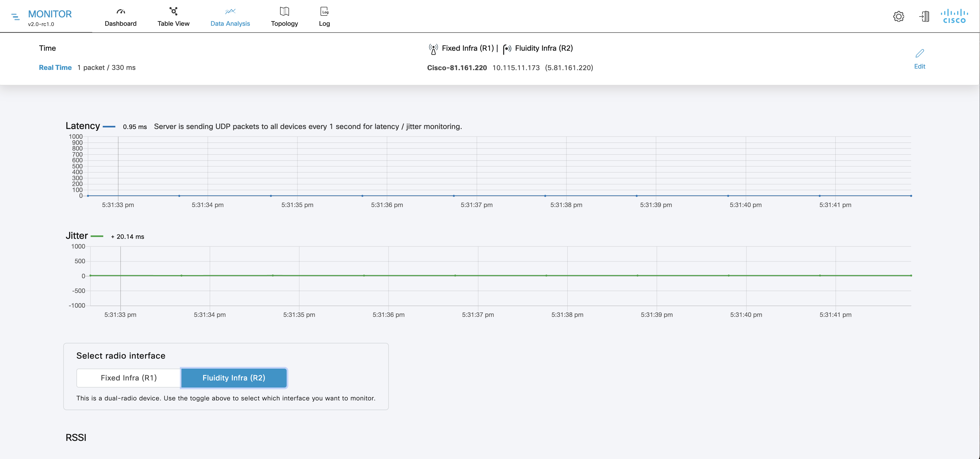The width and height of the screenshot is (980, 459).
Task: Click the 'Select radio interface' heading
Action: [121, 355]
